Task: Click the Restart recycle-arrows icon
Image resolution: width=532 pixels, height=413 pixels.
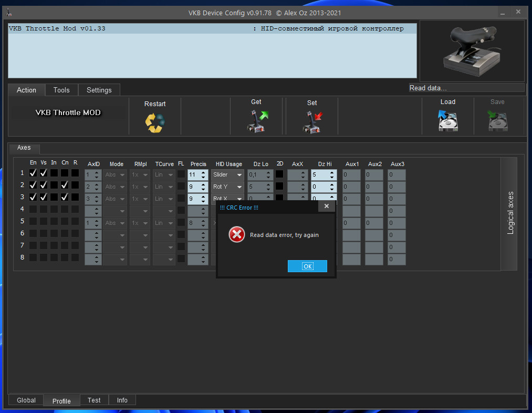Action: pos(155,122)
